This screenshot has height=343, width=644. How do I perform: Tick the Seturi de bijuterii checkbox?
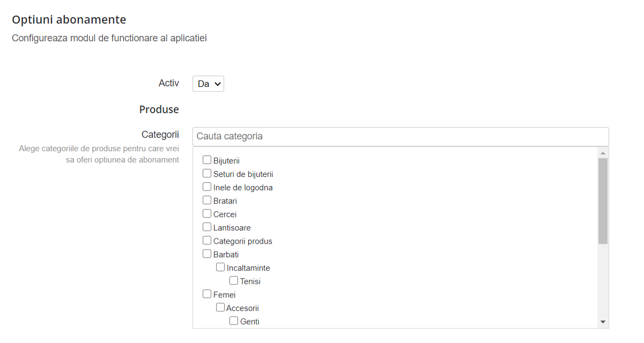tap(207, 173)
